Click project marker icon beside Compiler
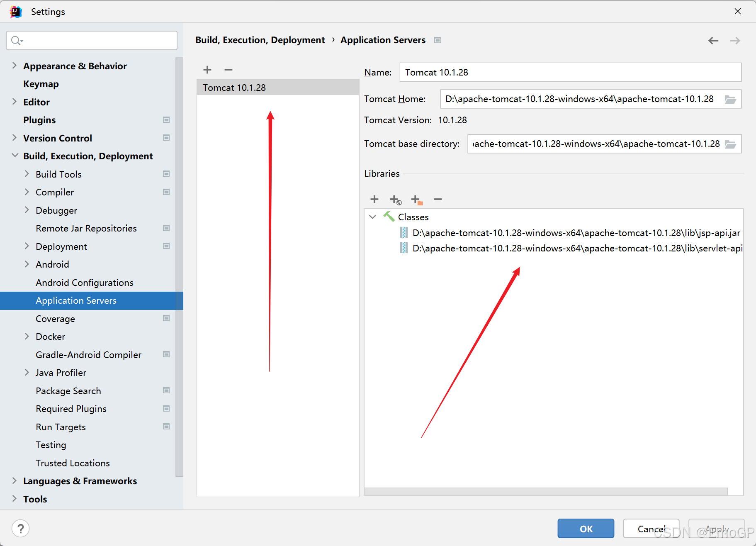Screen dimensions: 756x546 (166, 192)
